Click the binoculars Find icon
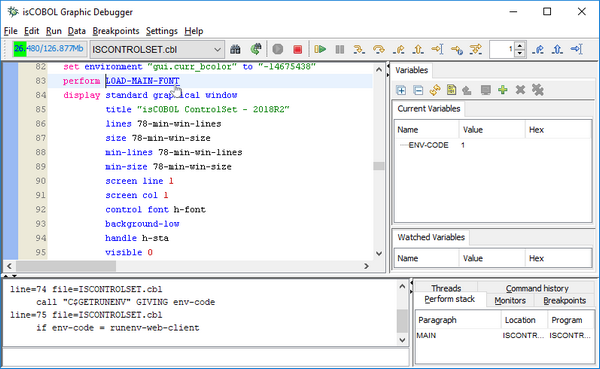The width and height of the screenshot is (600, 369). [235, 49]
